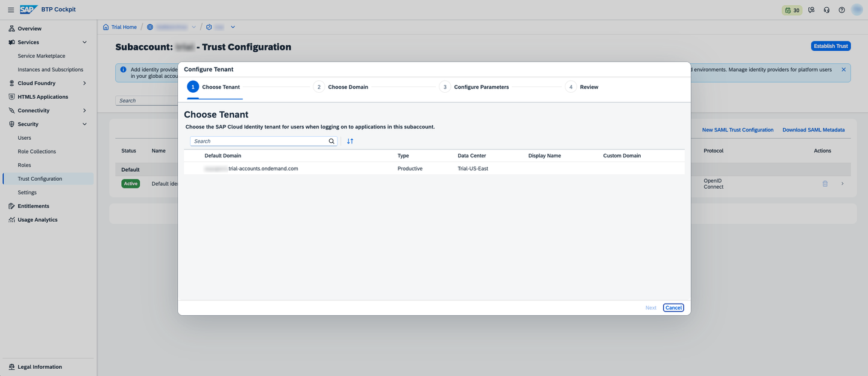Click the Default Domain column header
This screenshot has height=376, width=868.
tap(223, 155)
